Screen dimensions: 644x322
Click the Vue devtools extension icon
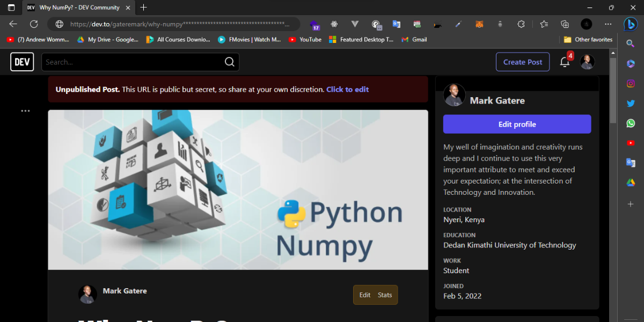[355, 24]
